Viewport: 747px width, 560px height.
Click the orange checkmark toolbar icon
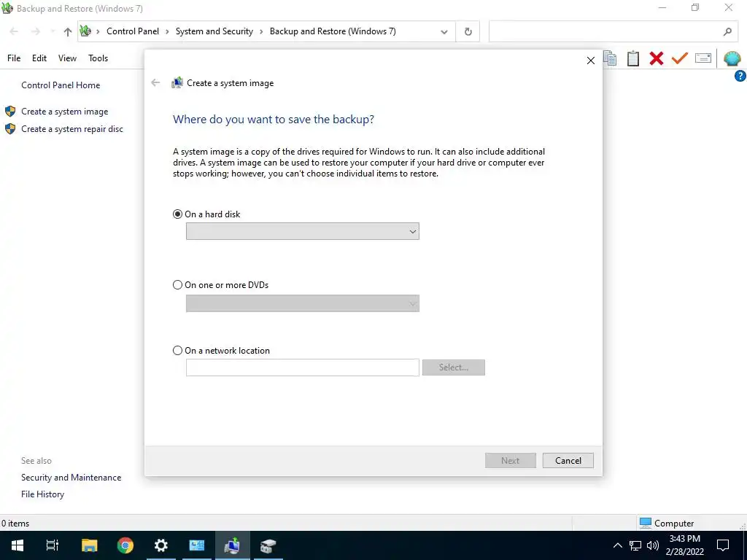pos(680,58)
